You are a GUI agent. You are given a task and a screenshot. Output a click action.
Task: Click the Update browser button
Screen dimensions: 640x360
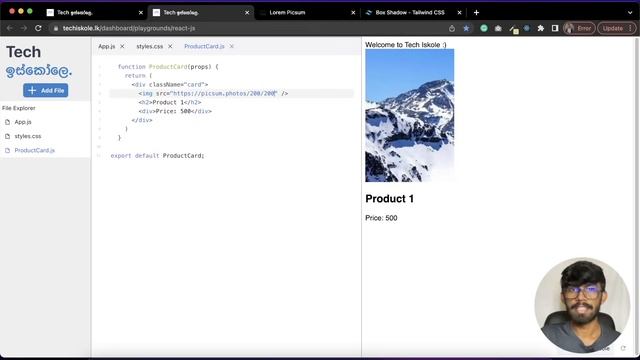[x=617, y=28]
